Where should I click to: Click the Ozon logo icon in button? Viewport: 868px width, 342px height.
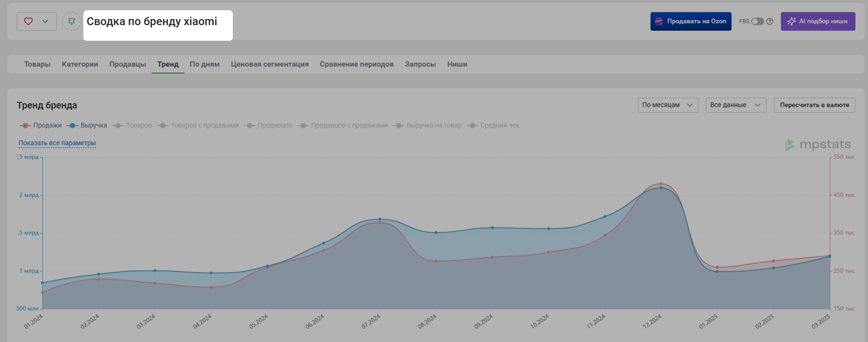click(x=659, y=21)
